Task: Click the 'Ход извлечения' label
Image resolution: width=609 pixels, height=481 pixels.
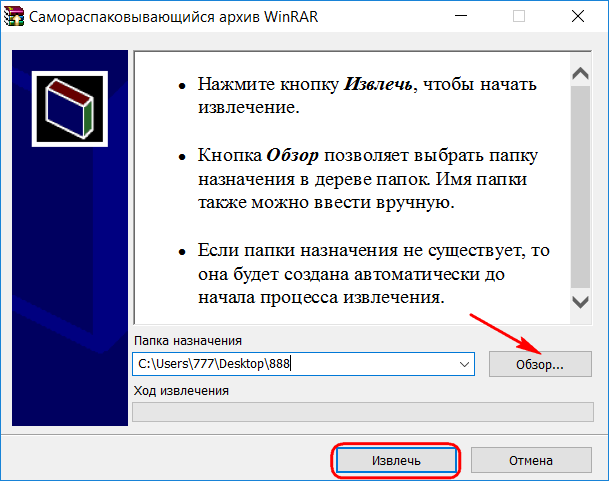Action: 181,390
